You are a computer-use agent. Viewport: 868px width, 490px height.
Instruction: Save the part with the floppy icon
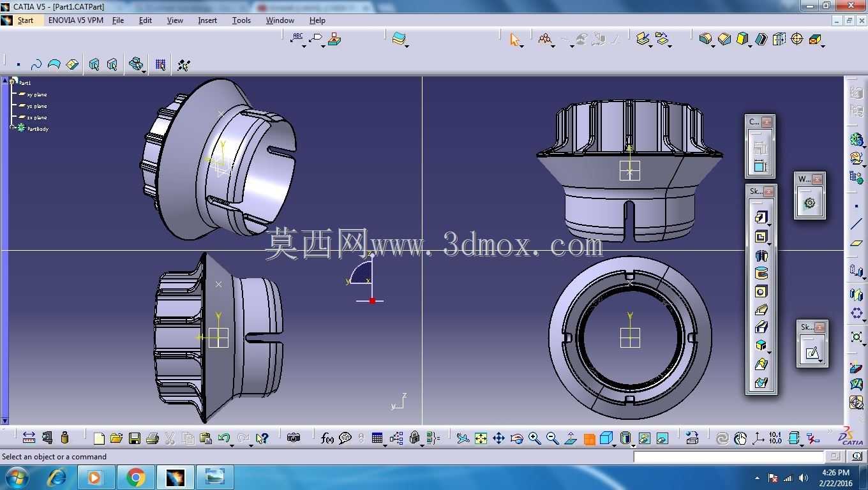(x=134, y=438)
